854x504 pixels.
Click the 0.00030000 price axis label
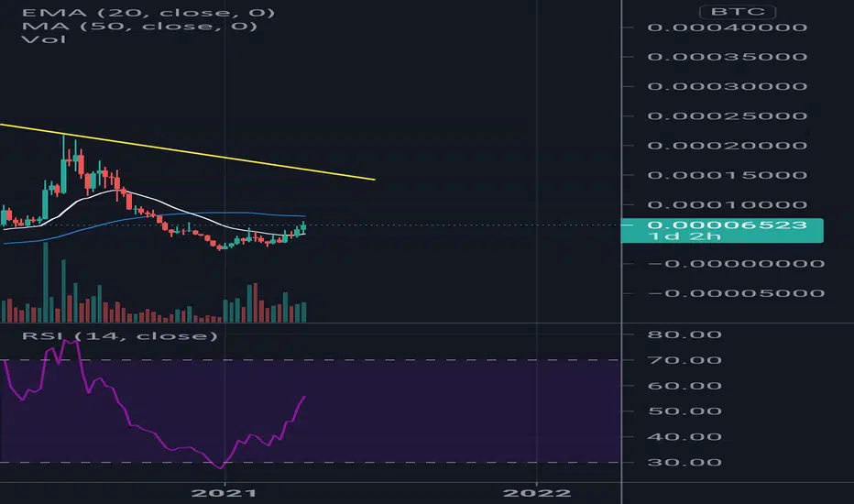tap(728, 86)
